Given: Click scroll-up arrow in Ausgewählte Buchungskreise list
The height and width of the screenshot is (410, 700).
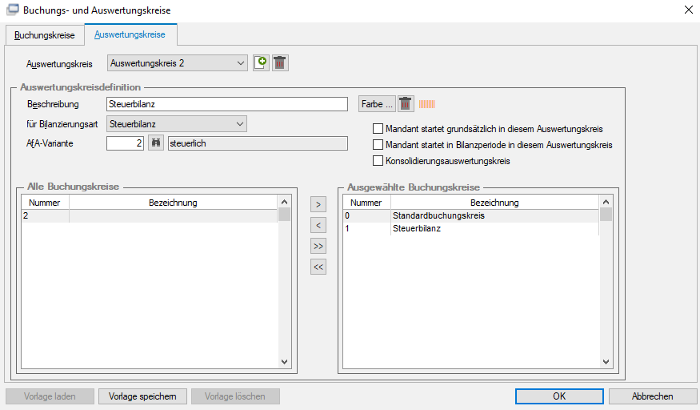Looking at the screenshot, I should pos(606,202).
